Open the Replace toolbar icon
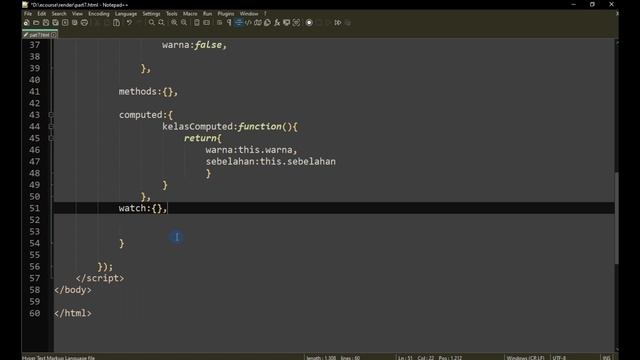640x360 pixels. (161, 23)
